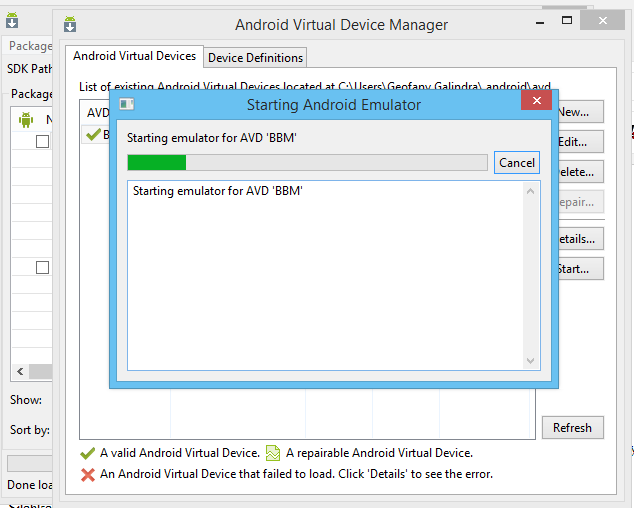Click the green emulator startup progress bar
The image size is (634, 508).
(307, 163)
